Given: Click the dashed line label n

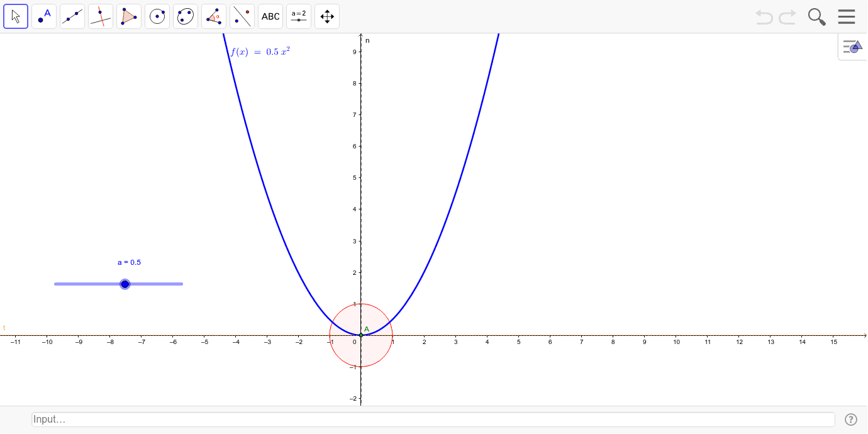Looking at the screenshot, I should [x=367, y=40].
